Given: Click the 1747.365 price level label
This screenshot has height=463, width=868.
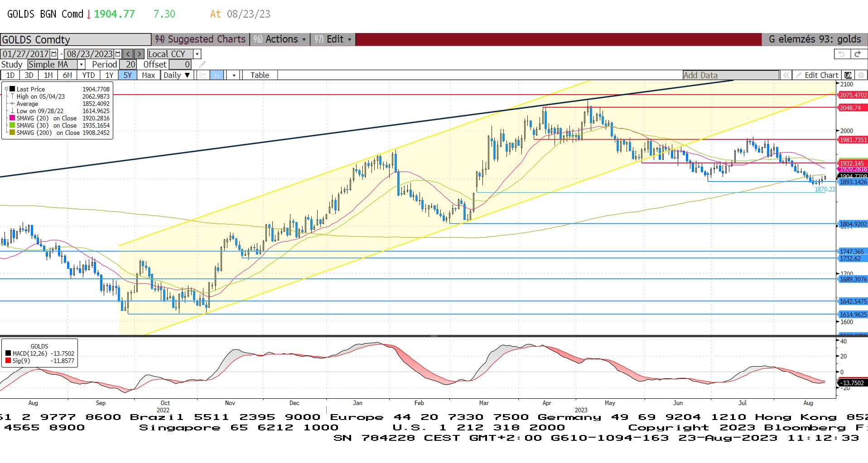Looking at the screenshot, I should (x=853, y=251).
